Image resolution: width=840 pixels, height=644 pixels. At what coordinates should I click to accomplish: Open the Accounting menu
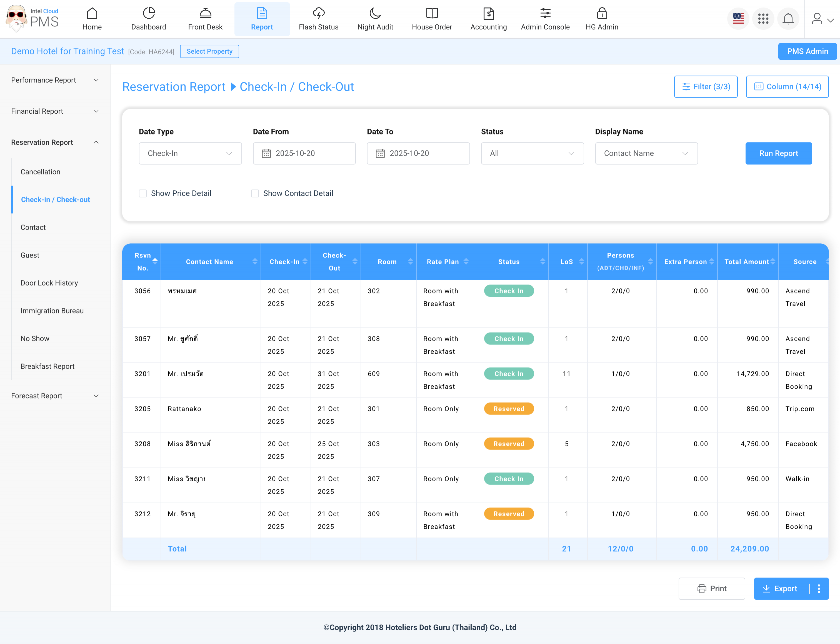click(x=488, y=19)
